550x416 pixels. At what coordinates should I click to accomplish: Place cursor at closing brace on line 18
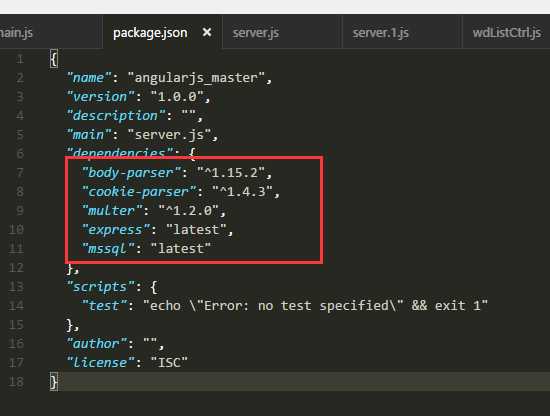54,382
